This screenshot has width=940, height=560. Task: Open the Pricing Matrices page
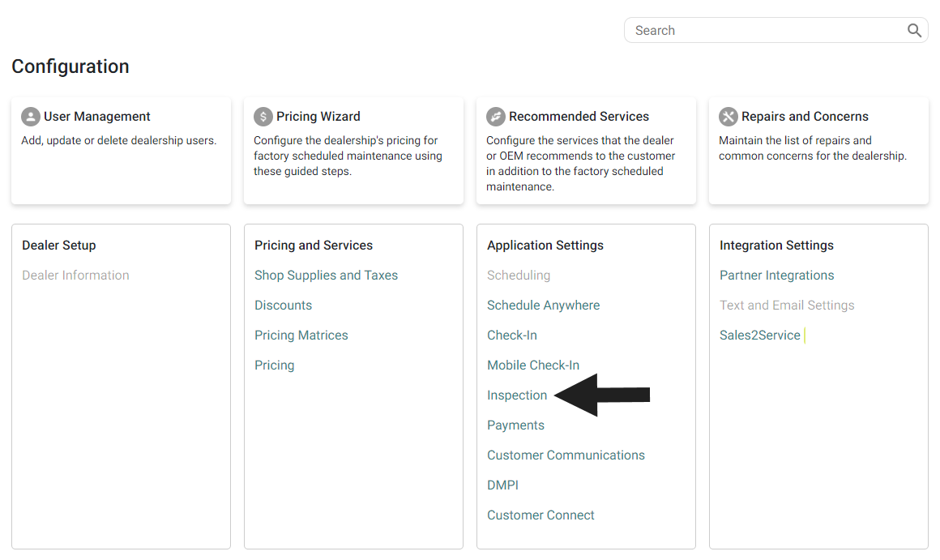click(x=301, y=335)
